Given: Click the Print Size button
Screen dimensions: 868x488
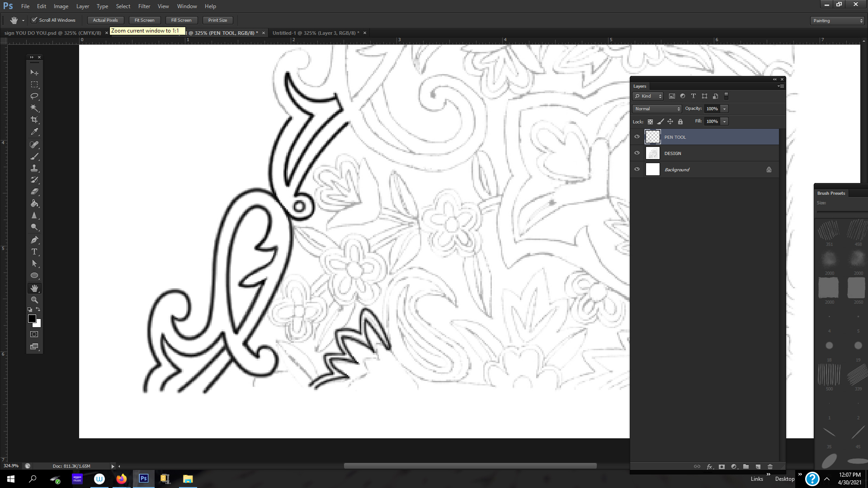Looking at the screenshot, I should click(217, 20).
